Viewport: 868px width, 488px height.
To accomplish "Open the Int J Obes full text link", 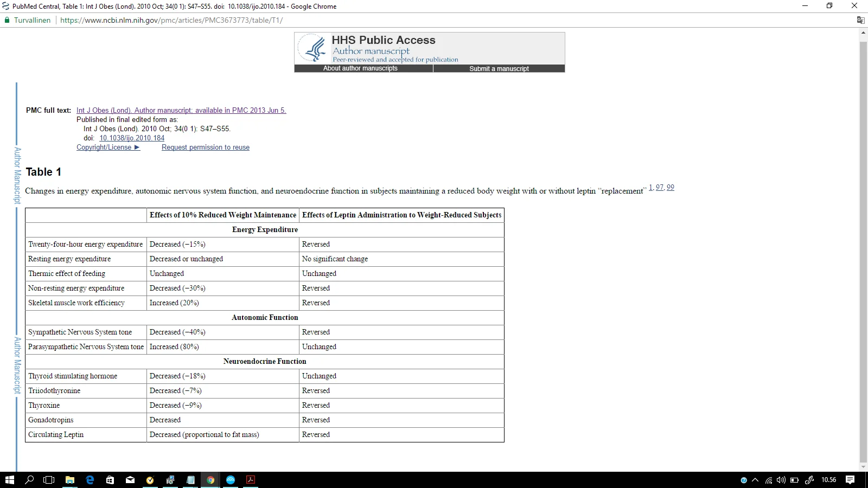I will 181,111.
